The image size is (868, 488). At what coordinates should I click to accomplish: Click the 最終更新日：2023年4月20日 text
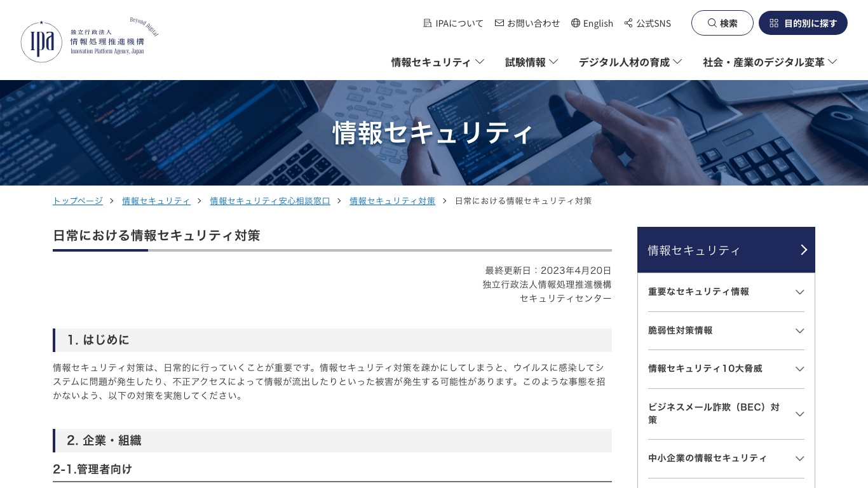[548, 271]
